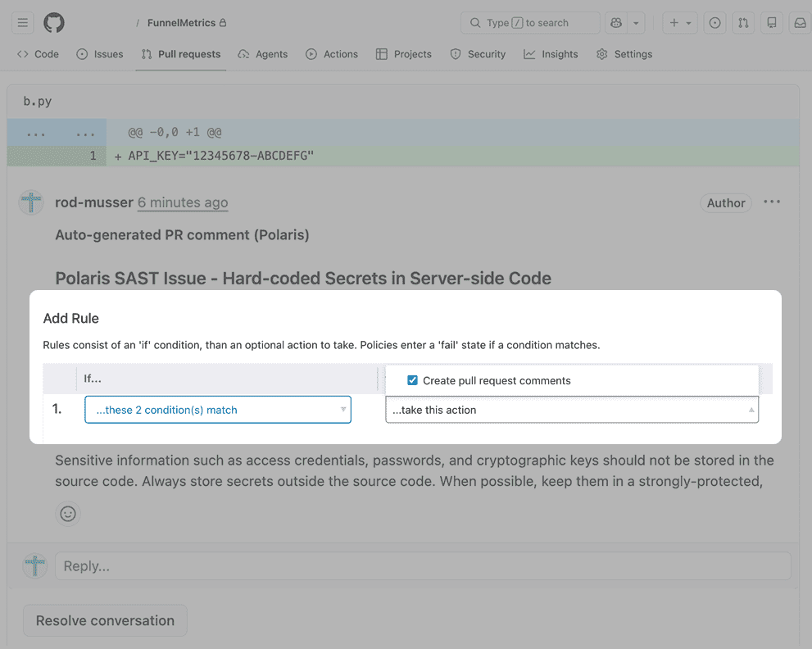
Task: Open the Insights tab
Action: click(551, 54)
